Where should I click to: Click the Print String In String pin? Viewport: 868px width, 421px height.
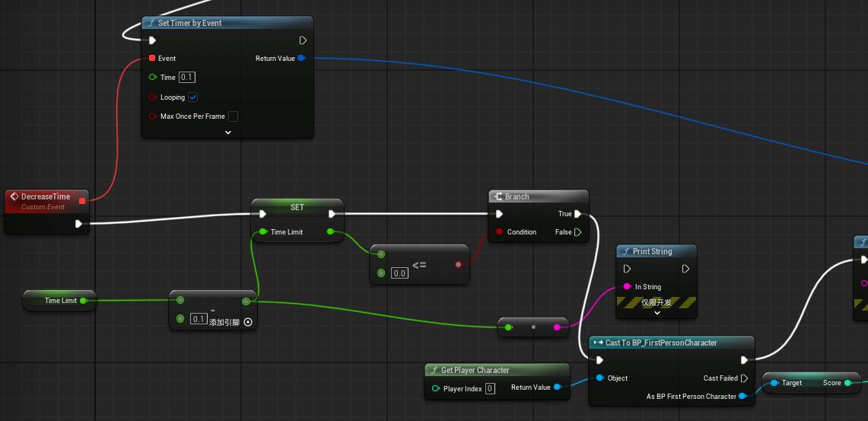click(x=627, y=287)
